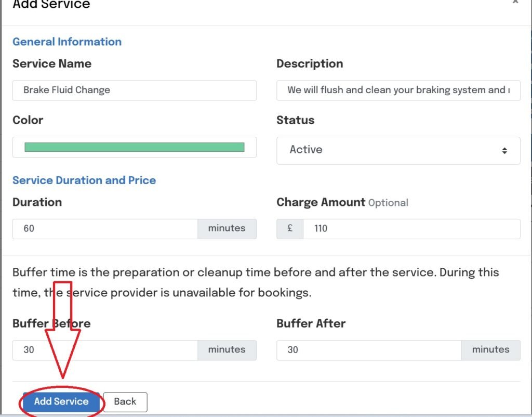Focus the Service Name input field
532x417 pixels.
point(134,90)
